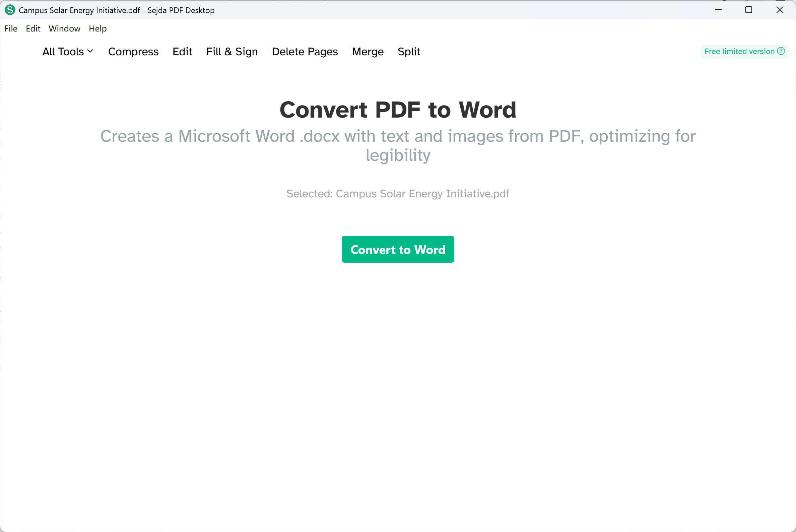796x532 pixels.
Task: Choose the Merge tool
Action: tap(368, 52)
